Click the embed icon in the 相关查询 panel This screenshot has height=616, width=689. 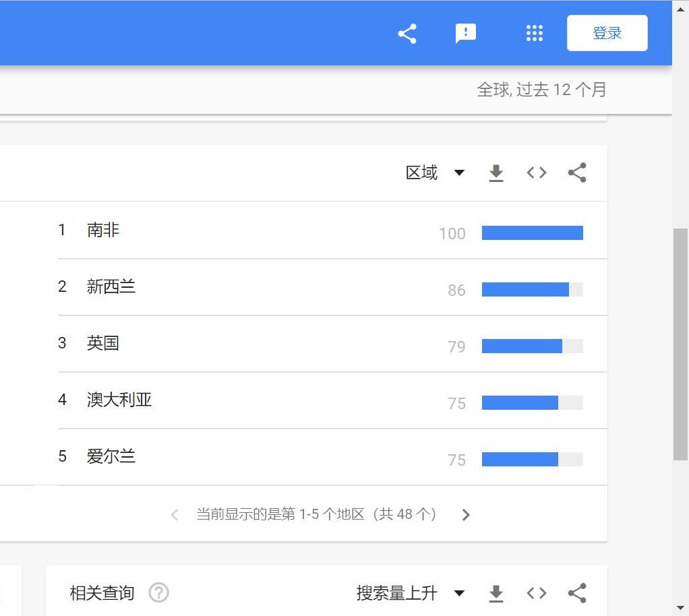point(536,593)
